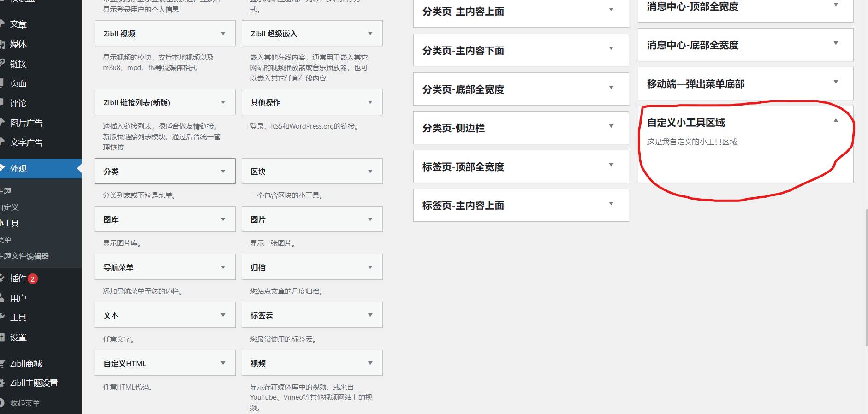Open 主题文件编辑器 submenu item
868x414 pixels.
[x=24, y=256]
